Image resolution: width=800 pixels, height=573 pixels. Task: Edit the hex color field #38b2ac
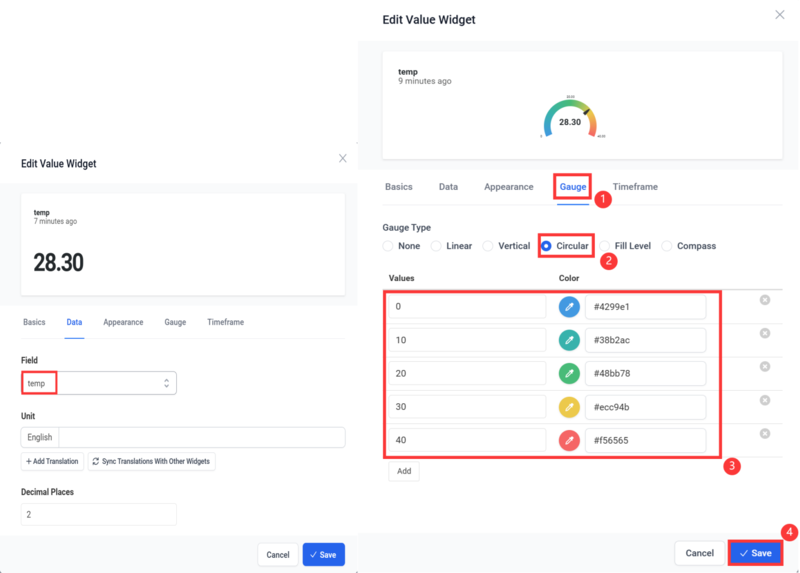click(x=645, y=340)
